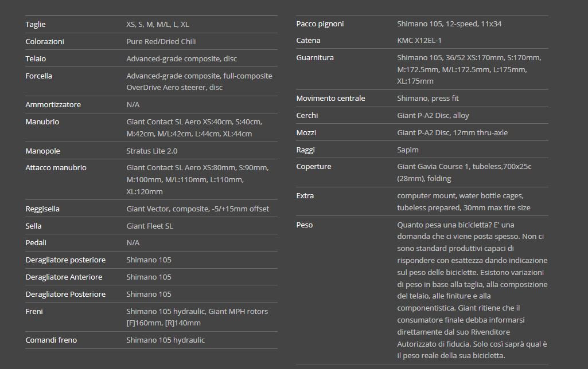588x369 pixels.
Task: Click the 'Catena' label
Action: coord(308,41)
